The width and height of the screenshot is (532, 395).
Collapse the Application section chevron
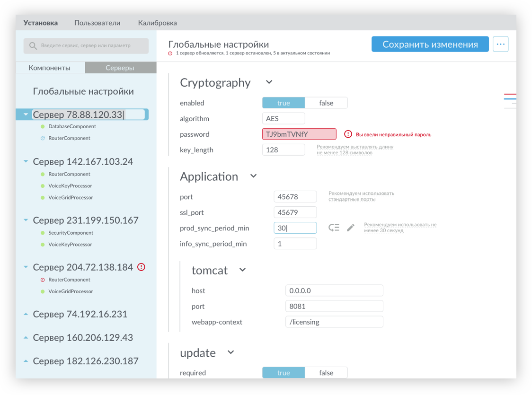point(253,176)
